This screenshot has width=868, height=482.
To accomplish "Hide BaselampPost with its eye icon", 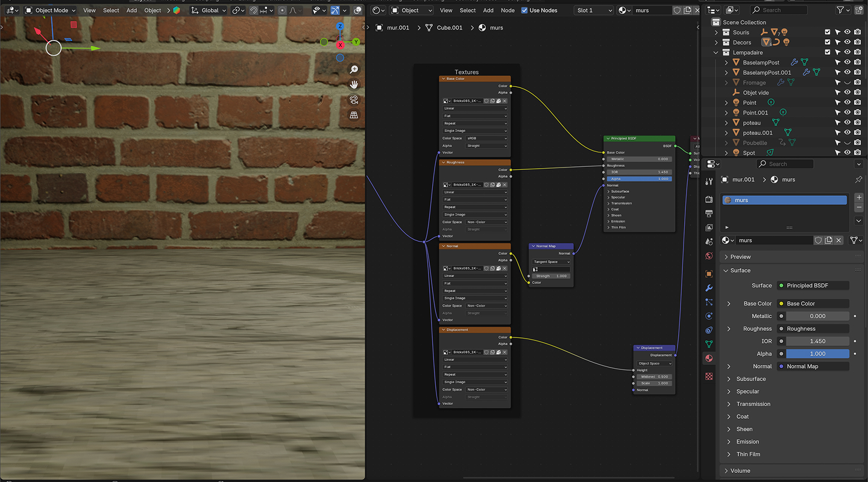I will 847,63.
